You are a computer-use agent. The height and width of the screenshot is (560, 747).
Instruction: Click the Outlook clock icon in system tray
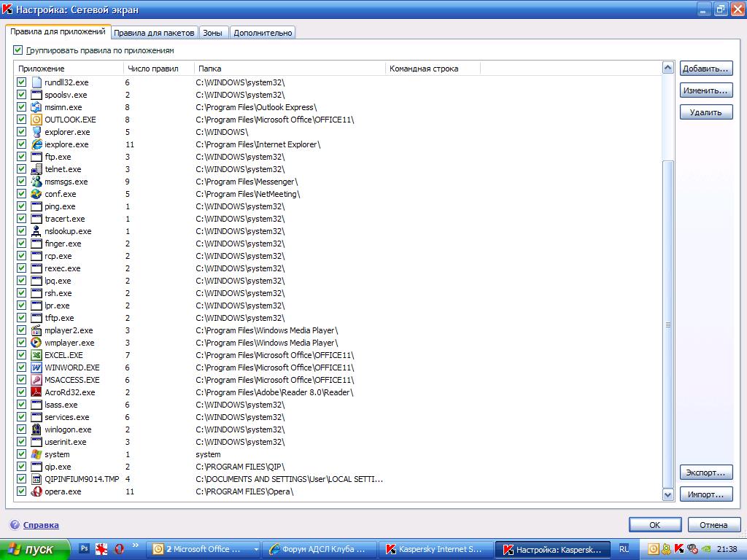[x=654, y=549]
